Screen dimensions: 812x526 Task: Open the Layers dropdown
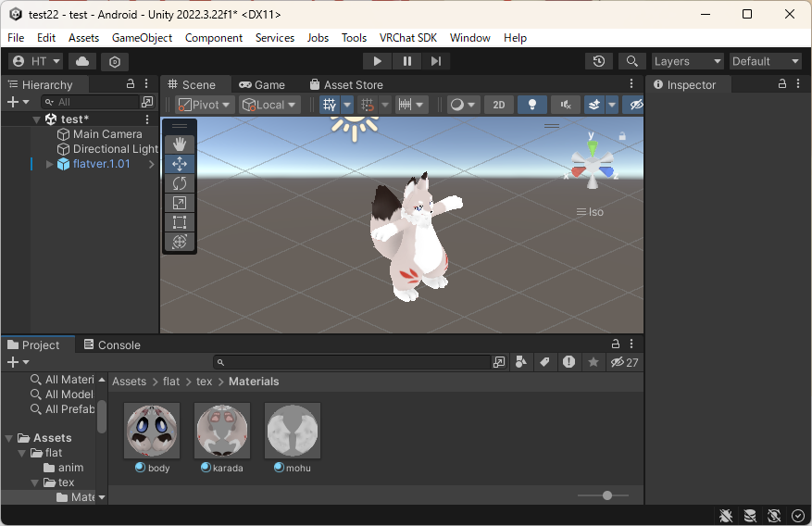[x=688, y=62]
